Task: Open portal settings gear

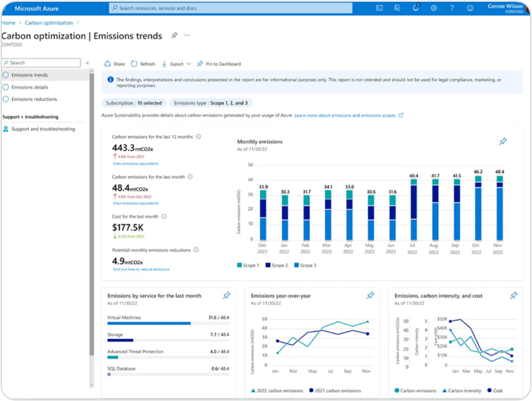Action: pos(434,8)
